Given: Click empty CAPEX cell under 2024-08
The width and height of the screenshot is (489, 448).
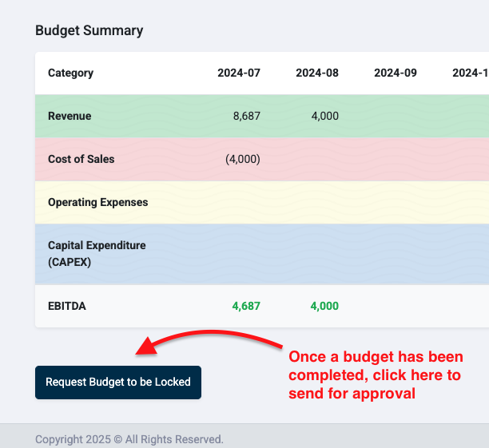Looking at the screenshot, I should [317, 254].
